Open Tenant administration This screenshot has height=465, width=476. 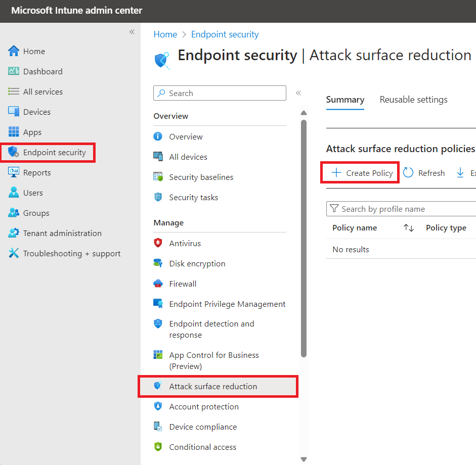point(61,233)
